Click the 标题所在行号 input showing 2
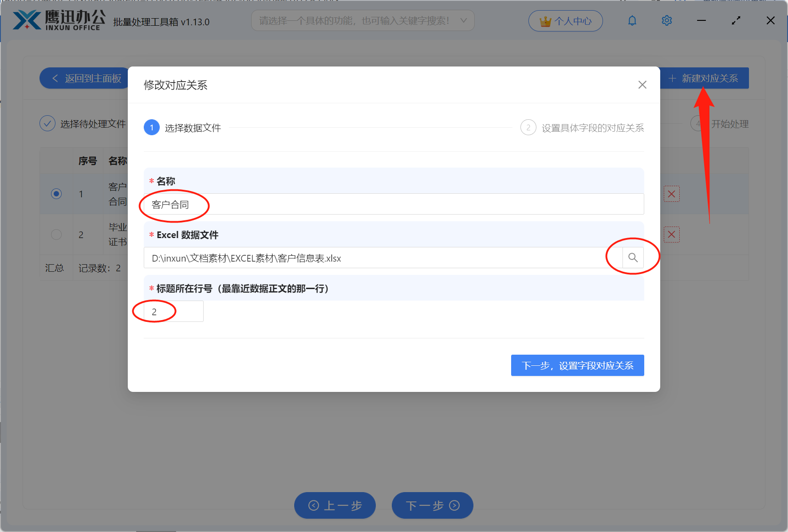The width and height of the screenshot is (788, 532). tap(173, 311)
